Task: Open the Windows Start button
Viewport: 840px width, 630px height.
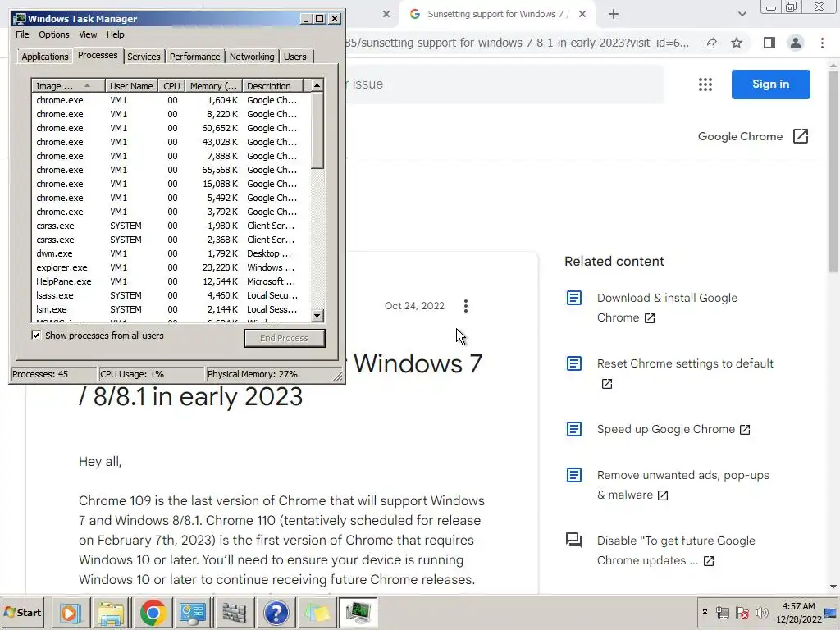Action: point(22,612)
